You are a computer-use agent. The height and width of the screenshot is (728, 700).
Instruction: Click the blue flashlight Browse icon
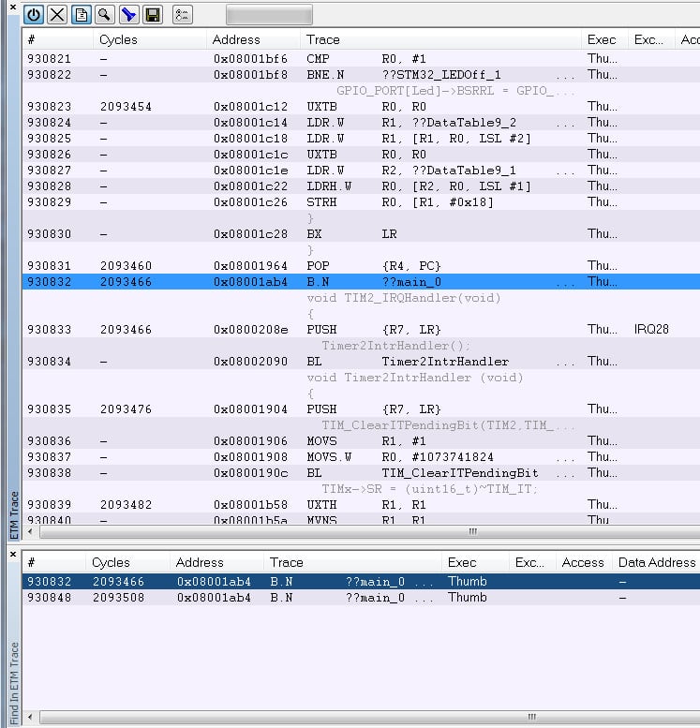[x=128, y=15]
